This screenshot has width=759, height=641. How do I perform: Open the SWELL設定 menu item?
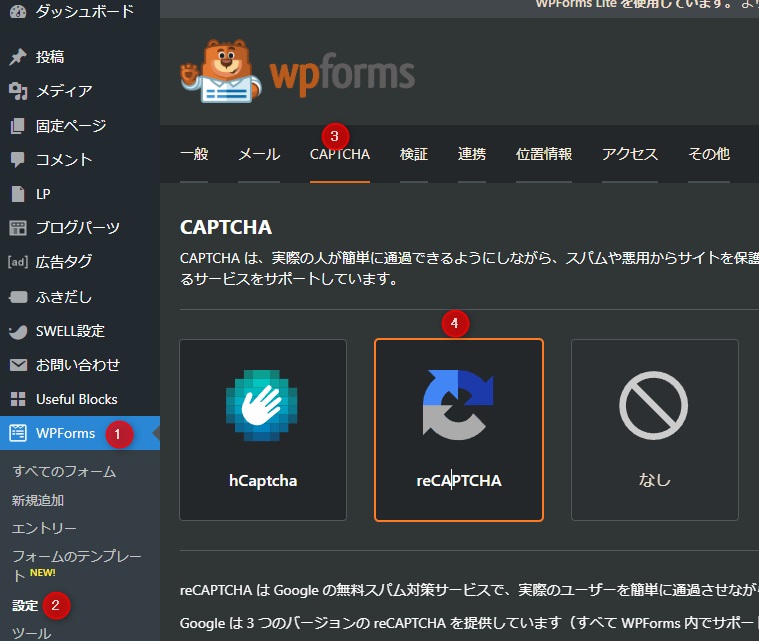coord(70,331)
